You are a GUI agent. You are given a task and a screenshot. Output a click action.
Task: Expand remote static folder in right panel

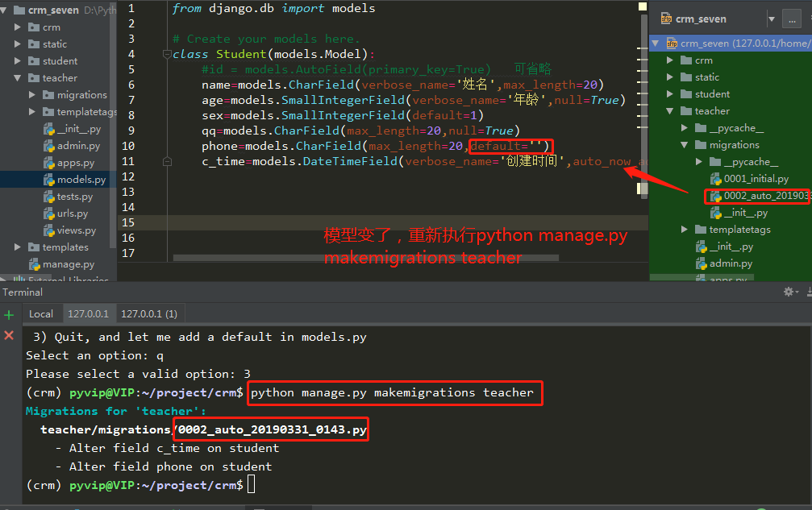click(x=669, y=77)
